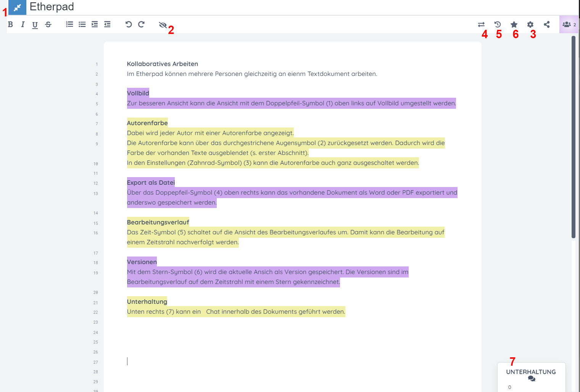Toggle underline formatting

(35, 25)
